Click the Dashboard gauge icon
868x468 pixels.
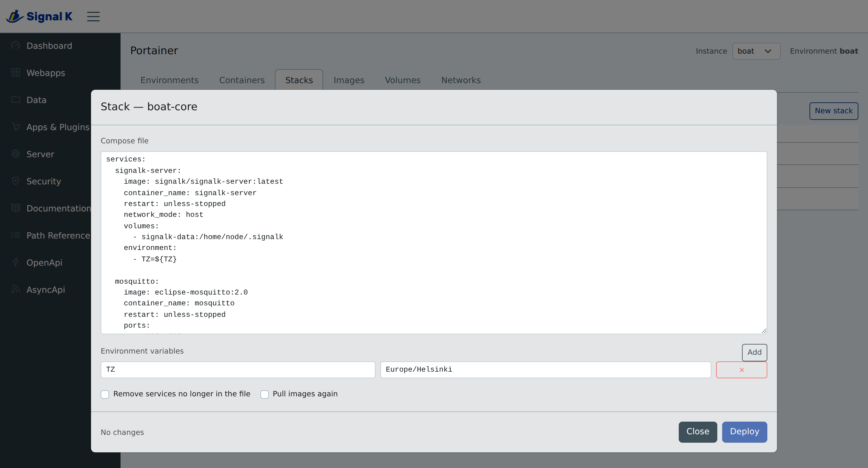tap(15, 45)
